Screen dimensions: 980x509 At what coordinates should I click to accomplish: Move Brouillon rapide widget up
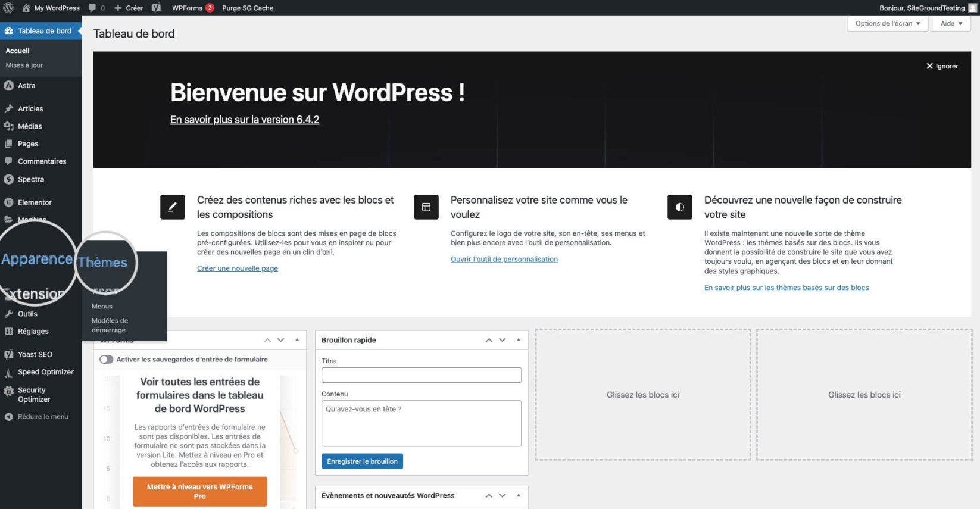(x=489, y=340)
